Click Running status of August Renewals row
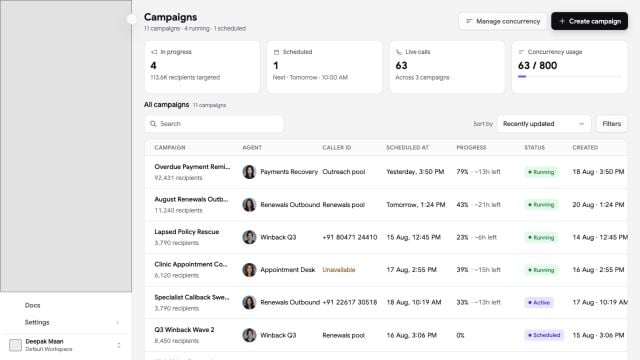 click(541, 204)
